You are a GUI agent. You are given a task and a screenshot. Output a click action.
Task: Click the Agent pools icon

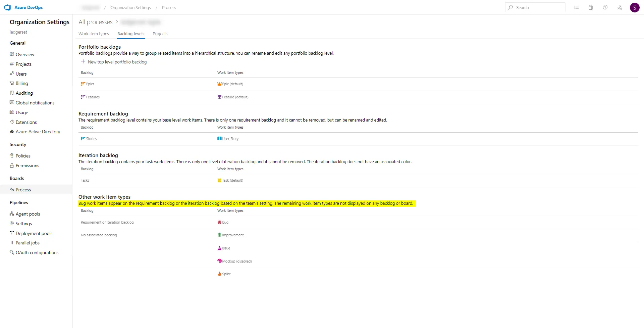(12, 214)
